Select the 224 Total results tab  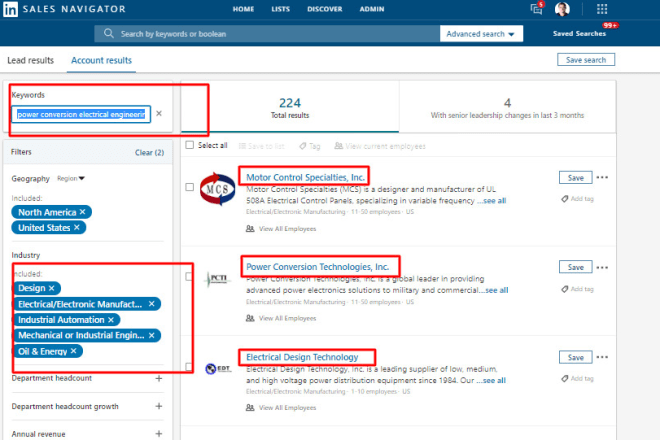pos(290,107)
